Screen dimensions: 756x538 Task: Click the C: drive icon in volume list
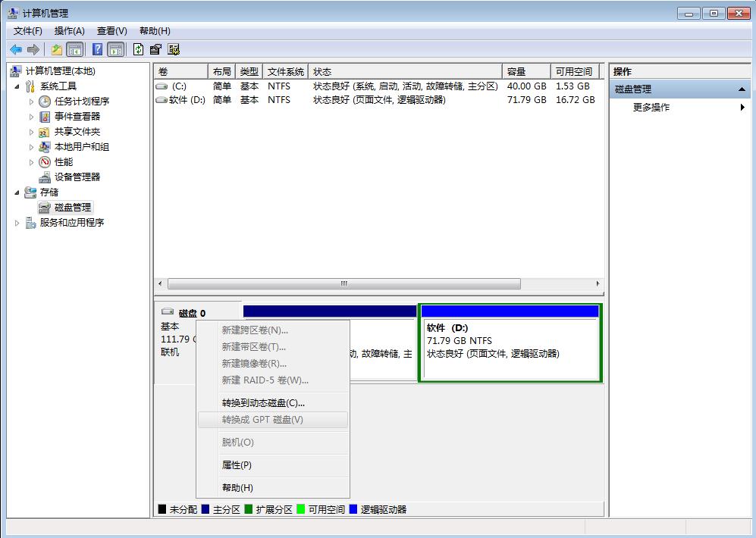point(162,86)
